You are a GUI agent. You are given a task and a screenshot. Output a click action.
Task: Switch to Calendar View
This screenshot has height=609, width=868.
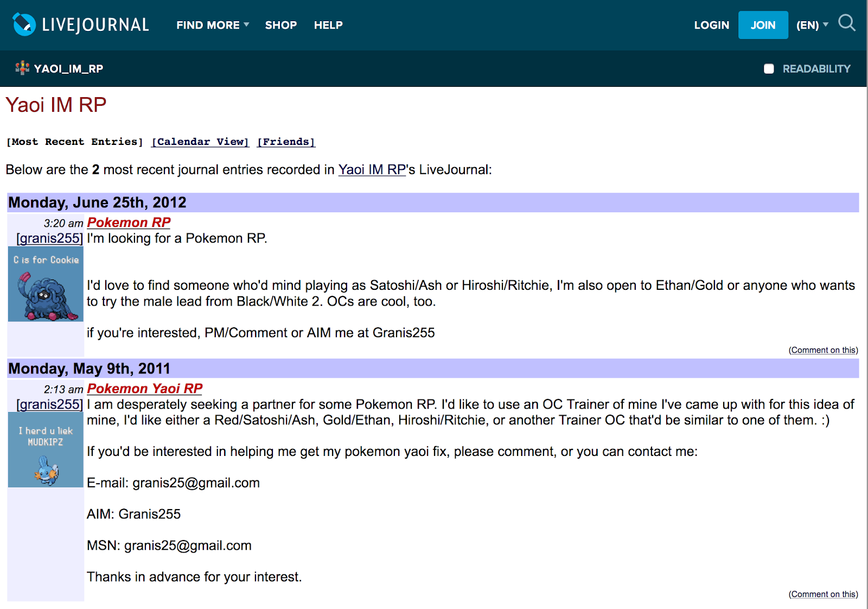(200, 142)
